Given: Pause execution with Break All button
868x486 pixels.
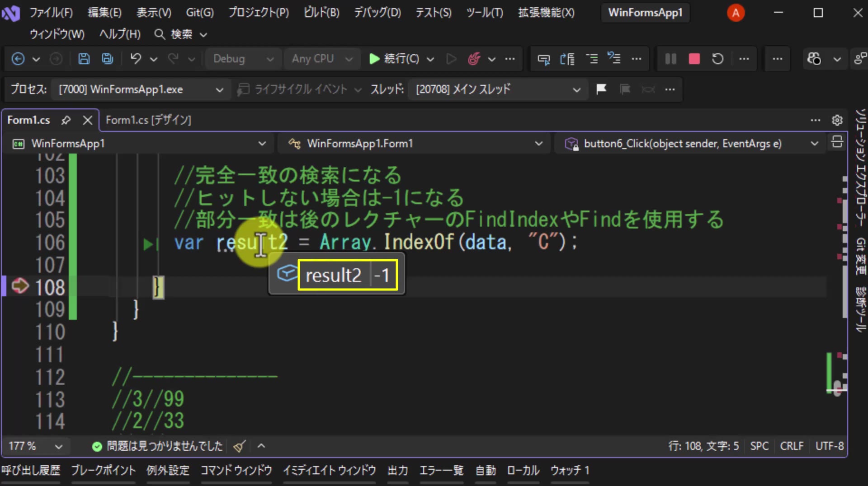Looking at the screenshot, I should (x=670, y=59).
